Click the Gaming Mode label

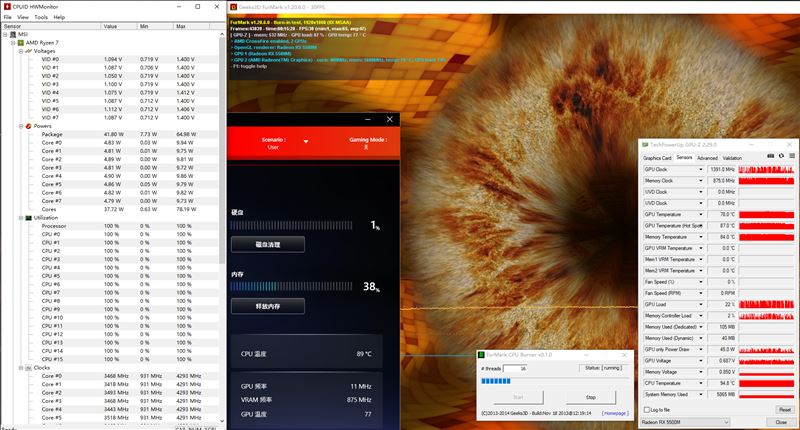coord(368,140)
